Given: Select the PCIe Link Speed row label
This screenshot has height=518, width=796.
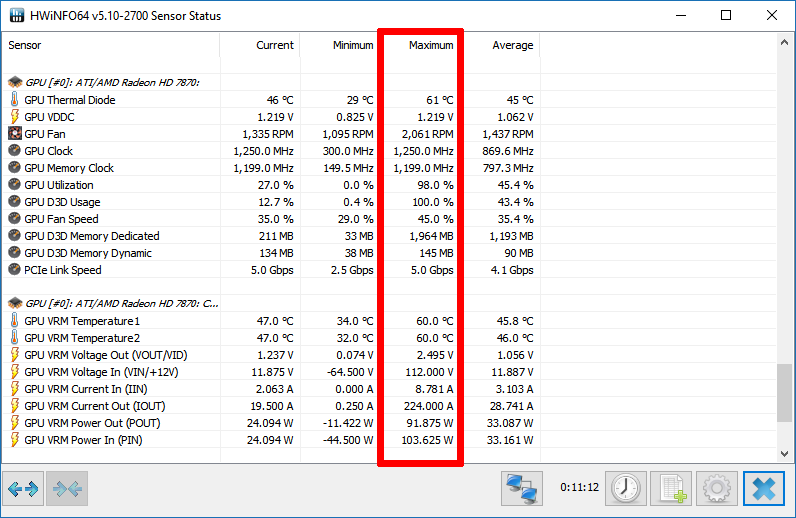Looking at the screenshot, I should pyautogui.click(x=62, y=270).
